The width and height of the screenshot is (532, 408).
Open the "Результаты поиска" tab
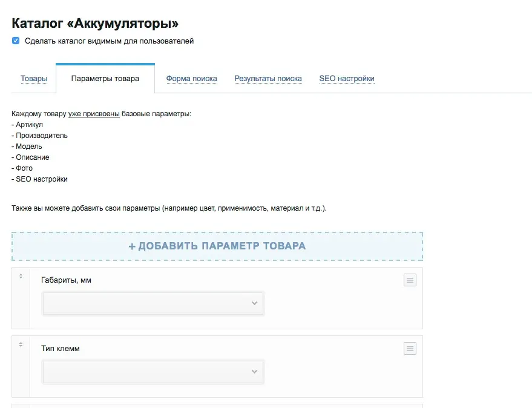pos(268,78)
